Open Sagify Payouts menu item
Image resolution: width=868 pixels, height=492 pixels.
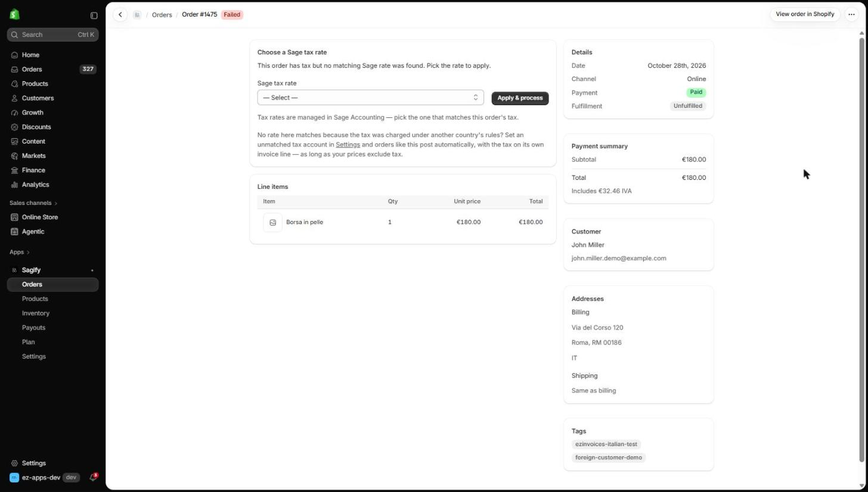point(33,328)
